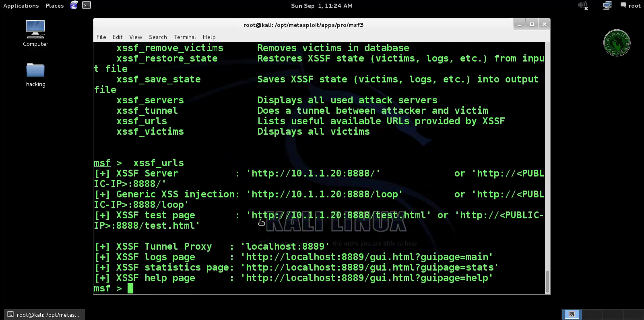Click the xssf_restore_state command name
The width and height of the screenshot is (644, 320).
tap(167, 59)
